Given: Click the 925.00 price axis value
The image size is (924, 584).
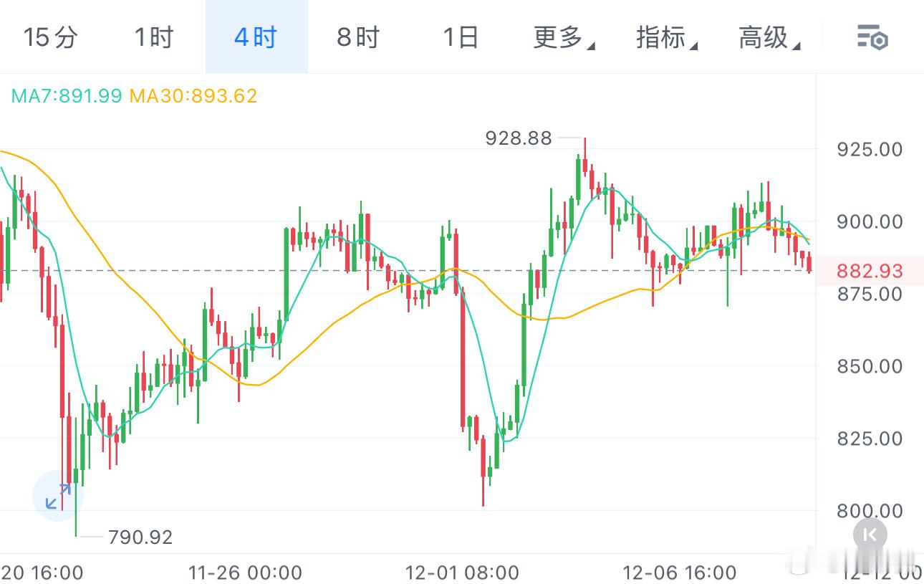Looking at the screenshot, I should pyautogui.click(x=868, y=150).
